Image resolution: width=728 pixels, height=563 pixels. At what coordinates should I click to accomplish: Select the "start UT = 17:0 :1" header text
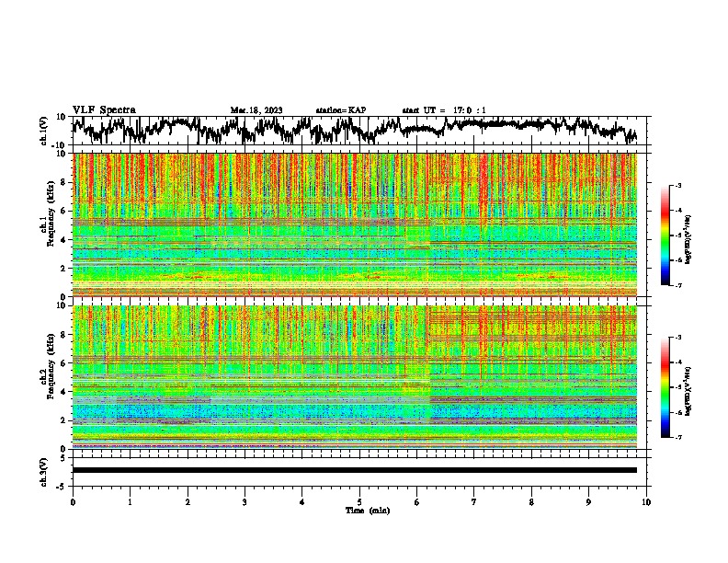[x=444, y=110]
